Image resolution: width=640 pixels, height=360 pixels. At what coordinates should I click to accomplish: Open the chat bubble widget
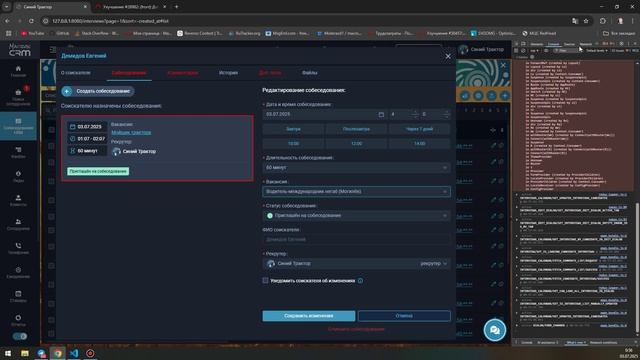495,330
